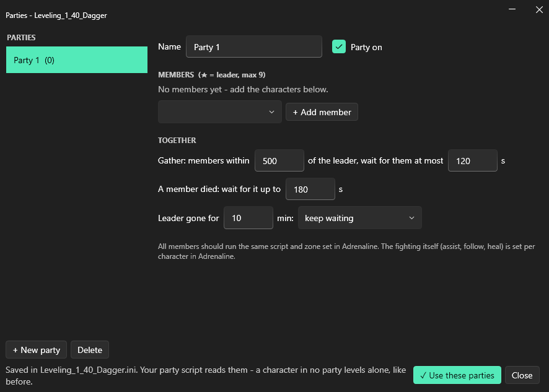Confirm with Use these parties
Image resolution: width=549 pixels, height=392 pixels.
click(457, 375)
